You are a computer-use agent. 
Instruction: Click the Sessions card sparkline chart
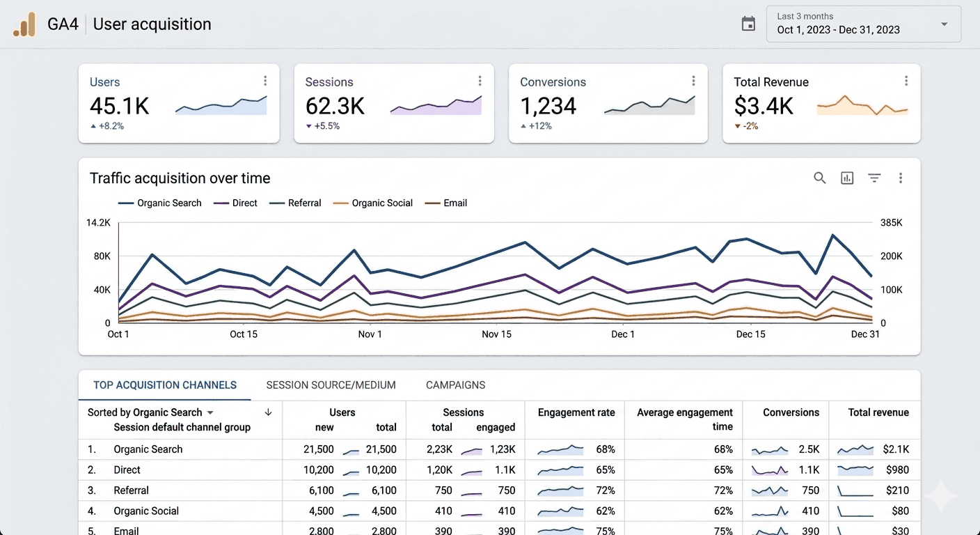point(436,105)
